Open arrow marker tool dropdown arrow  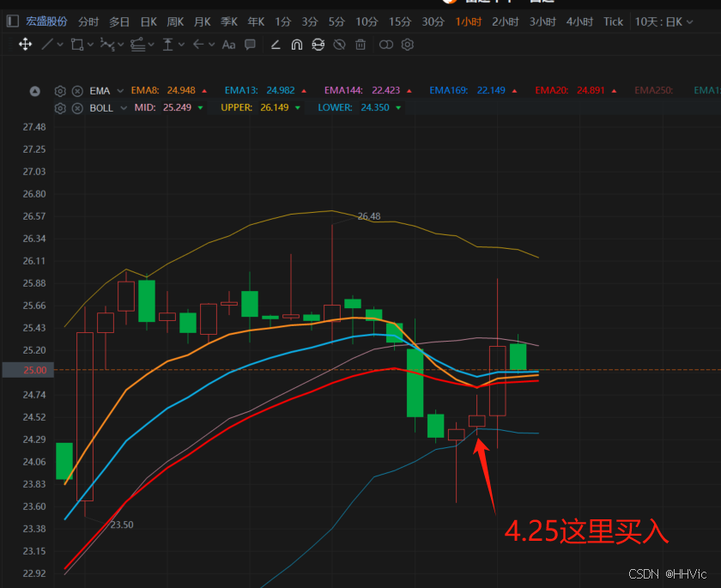pyautogui.click(x=212, y=45)
